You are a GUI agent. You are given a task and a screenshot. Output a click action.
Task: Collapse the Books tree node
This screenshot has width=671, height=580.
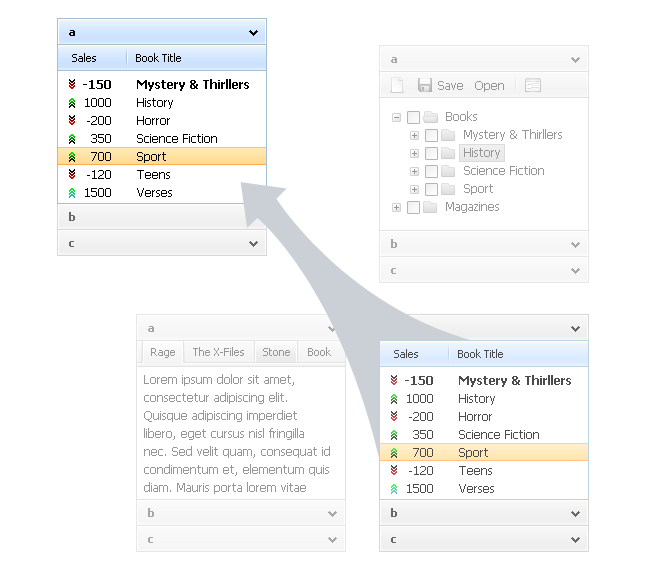[397, 117]
